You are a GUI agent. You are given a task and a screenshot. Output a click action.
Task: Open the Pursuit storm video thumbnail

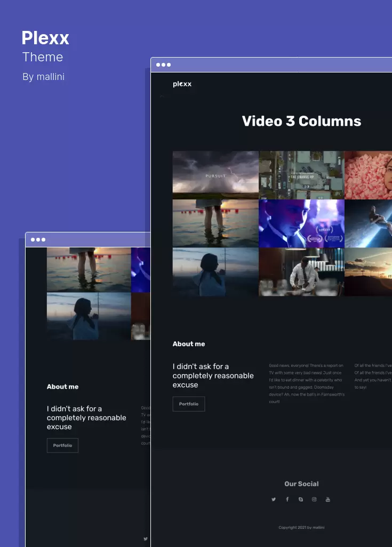215,175
